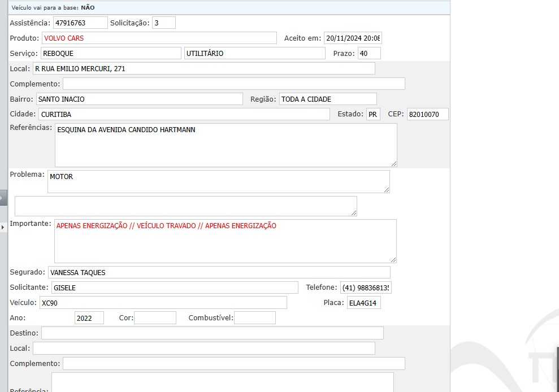Click the Telefone field

point(366,288)
